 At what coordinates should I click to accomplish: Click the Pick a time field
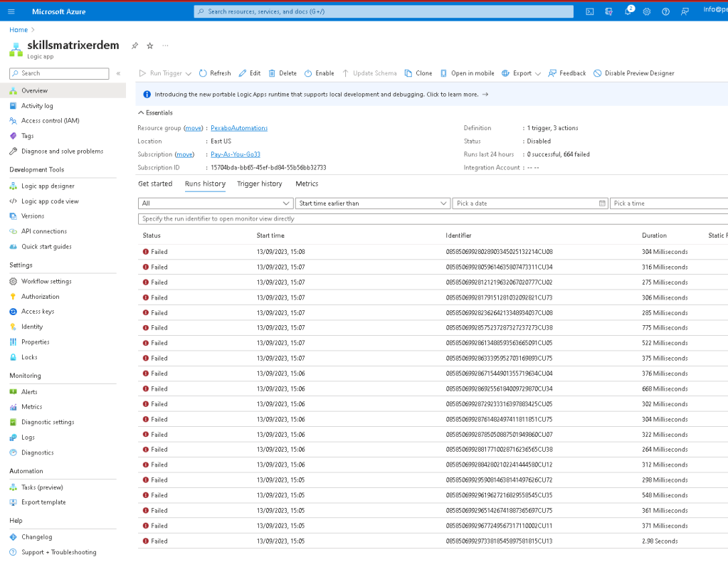(668, 203)
